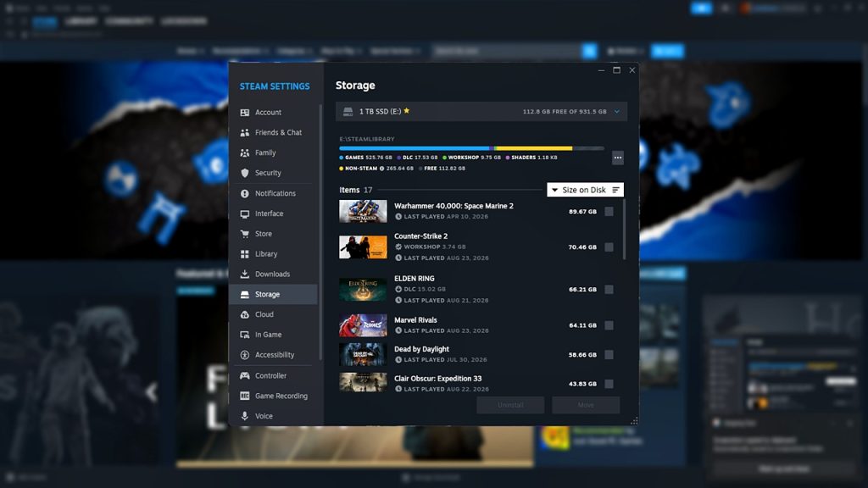Screen dimensions: 868x488
Task: Click the Uninstall button
Action: point(510,405)
